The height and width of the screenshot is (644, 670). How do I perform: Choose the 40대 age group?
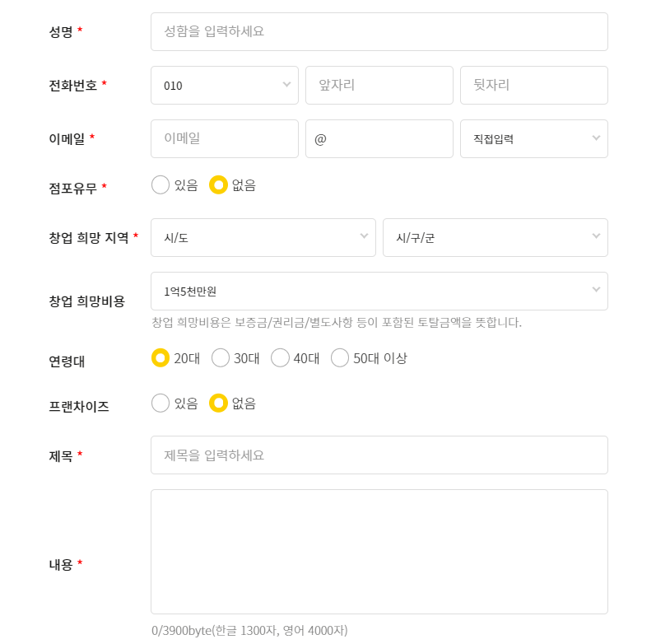pos(280,358)
